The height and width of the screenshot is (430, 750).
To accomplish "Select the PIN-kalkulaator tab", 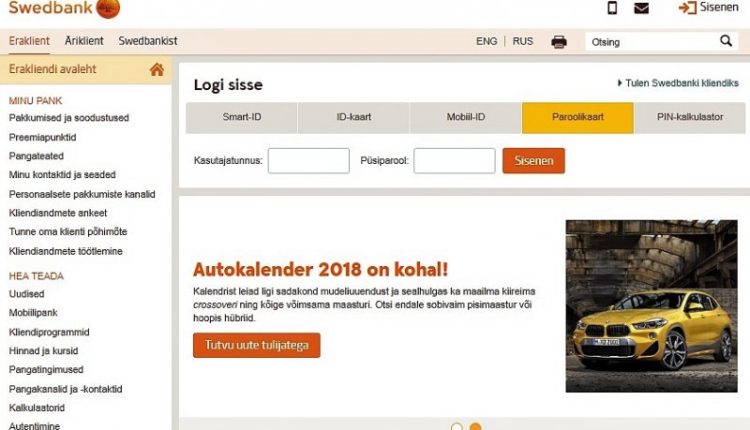I will (690, 117).
